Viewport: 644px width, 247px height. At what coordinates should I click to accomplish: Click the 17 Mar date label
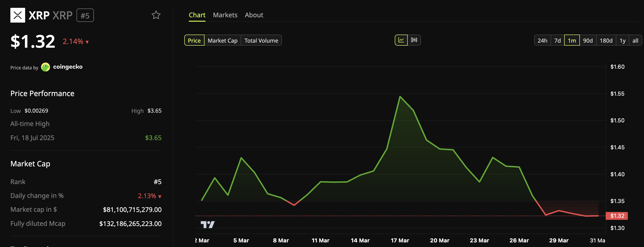coord(400,241)
